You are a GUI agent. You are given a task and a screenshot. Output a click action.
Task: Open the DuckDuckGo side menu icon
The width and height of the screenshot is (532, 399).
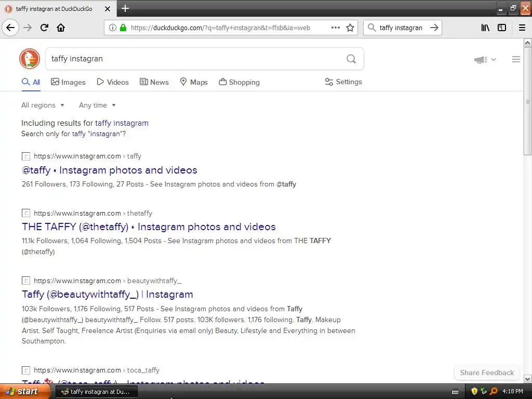coord(516,59)
